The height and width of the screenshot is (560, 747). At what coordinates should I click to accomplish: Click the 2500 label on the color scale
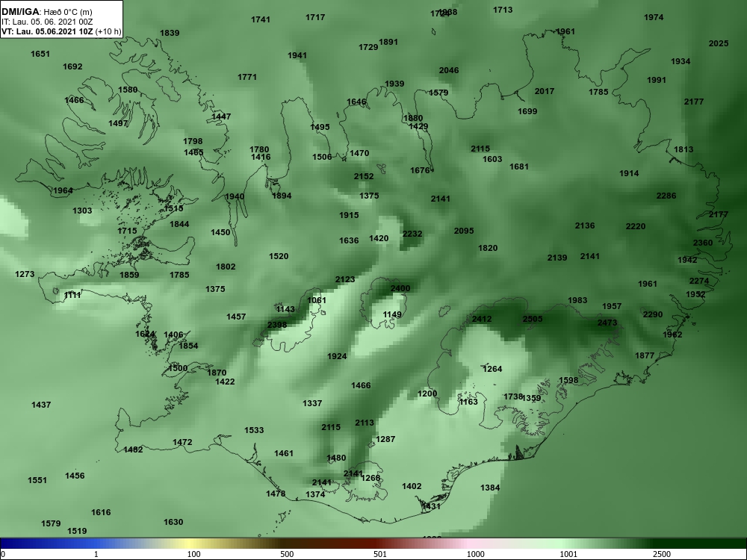click(662, 554)
